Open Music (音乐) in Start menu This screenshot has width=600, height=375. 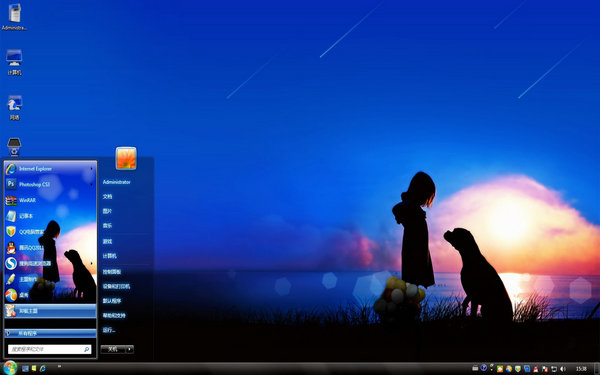[x=107, y=226]
